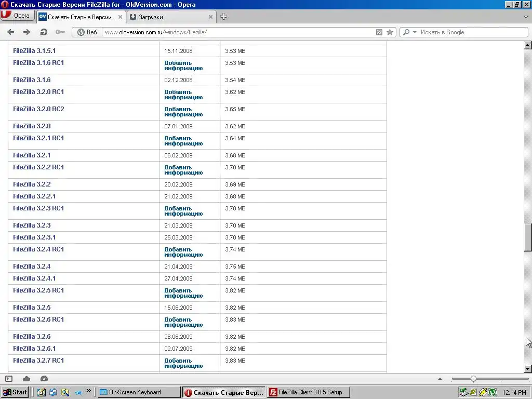Click the Opera taskbar button
Viewport: 532px width, 399px height.
click(x=224, y=392)
